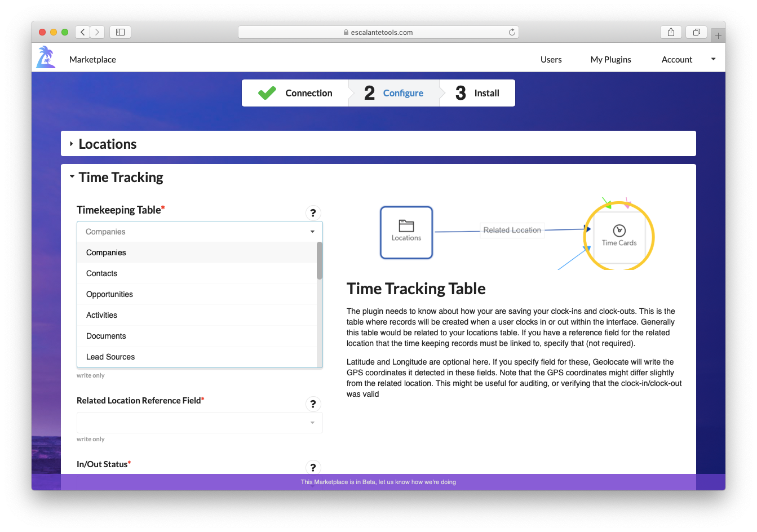The width and height of the screenshot is (757, 532).
Task: Open the My Plugins page
Action: tap(611, 59)
